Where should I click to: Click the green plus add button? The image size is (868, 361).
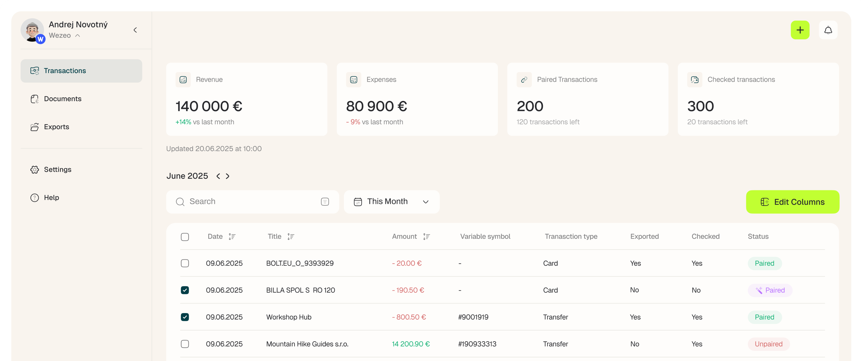tap(800, 30)
